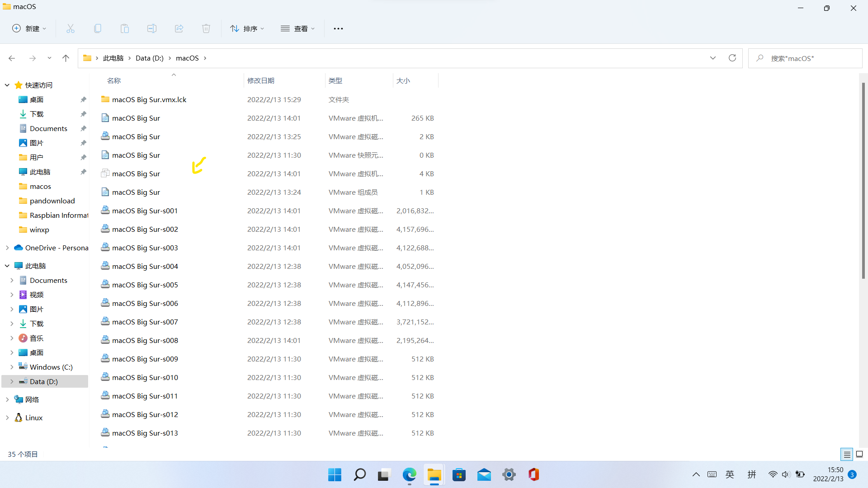Click Data (D:) in the address breadcrumb
The height and width of the screenshot is (488, 868).
149,58
